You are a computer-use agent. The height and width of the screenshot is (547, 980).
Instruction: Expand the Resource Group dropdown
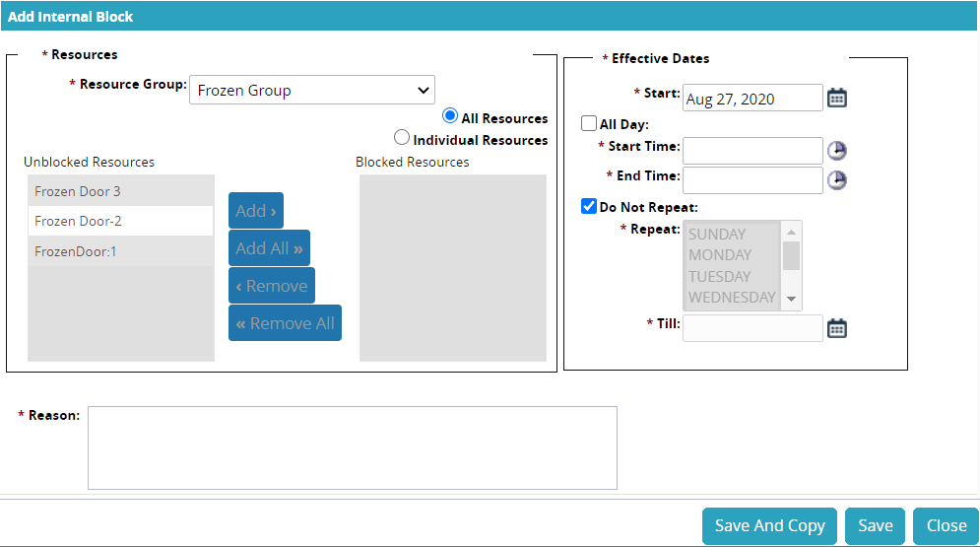click(x=311, y=90)
